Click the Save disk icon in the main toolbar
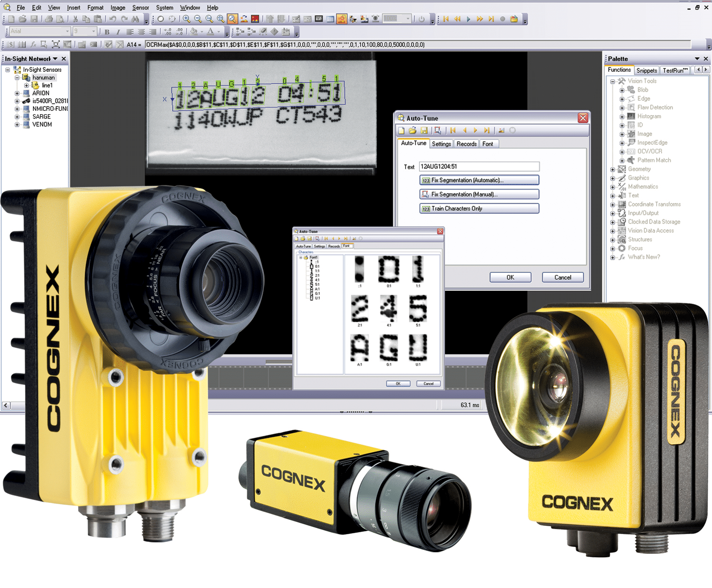Viewport: 712px width, 588px height. click(34, 19)
